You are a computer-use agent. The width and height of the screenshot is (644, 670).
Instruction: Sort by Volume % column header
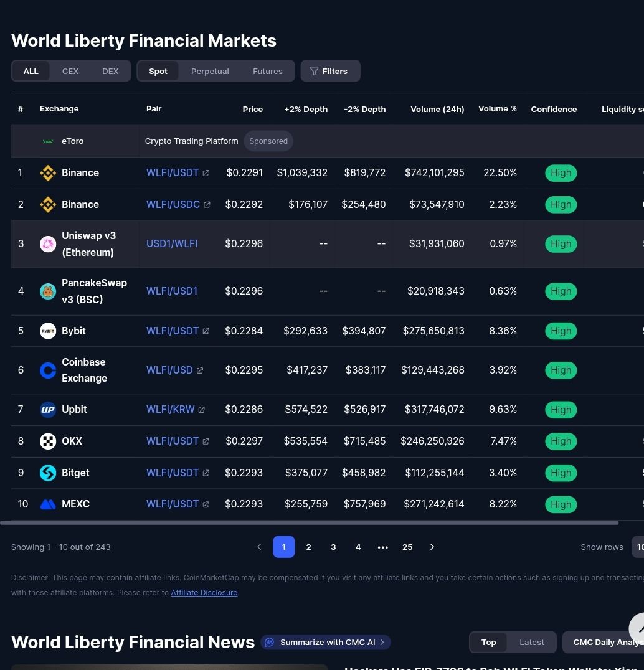point(498,109)
